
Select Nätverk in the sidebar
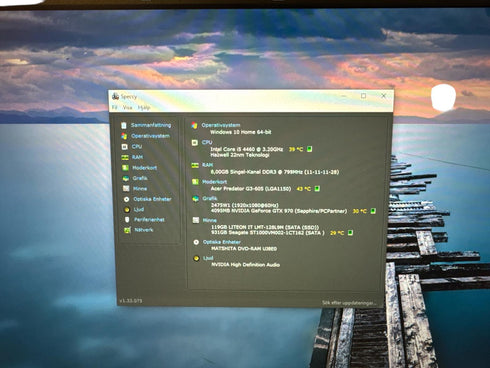(144, 230)
